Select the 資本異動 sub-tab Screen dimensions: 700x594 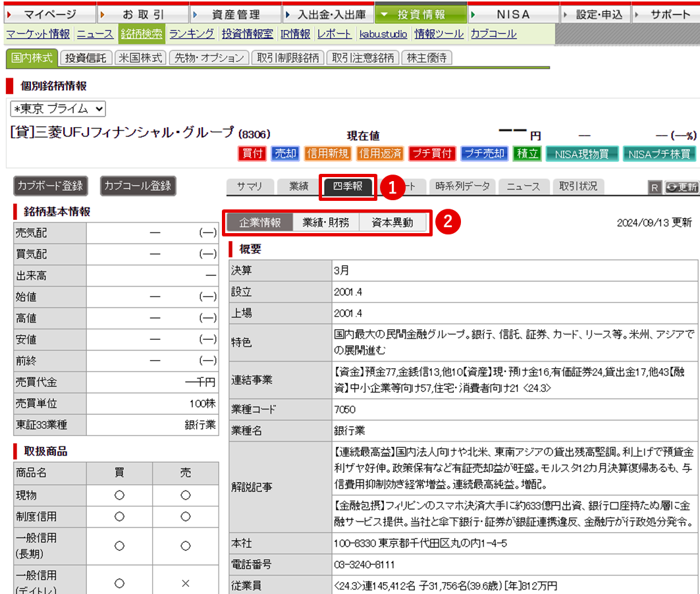(x=392, y=222)
